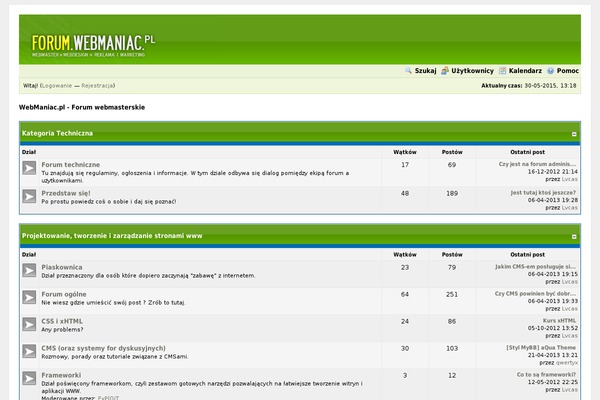Click the Forum techniczne status icon

click(x=29, y=168)
